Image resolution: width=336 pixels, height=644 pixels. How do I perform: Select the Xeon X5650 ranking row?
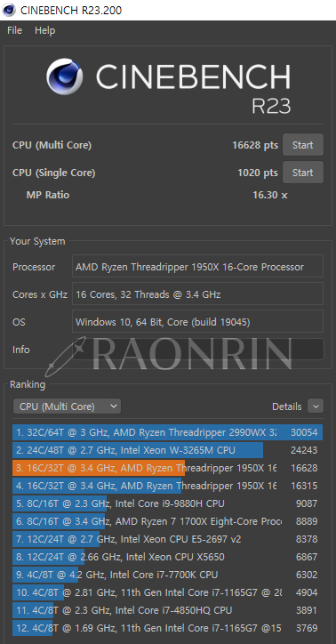[167, 557]
